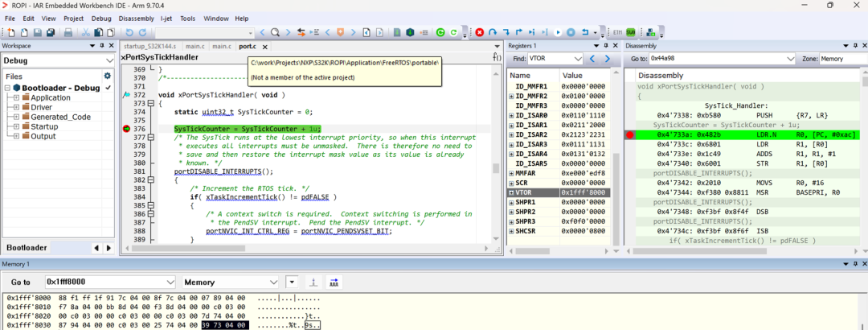The image size is (868, 330).
Task: Pin the Disassembly panel
Action: 854,46
